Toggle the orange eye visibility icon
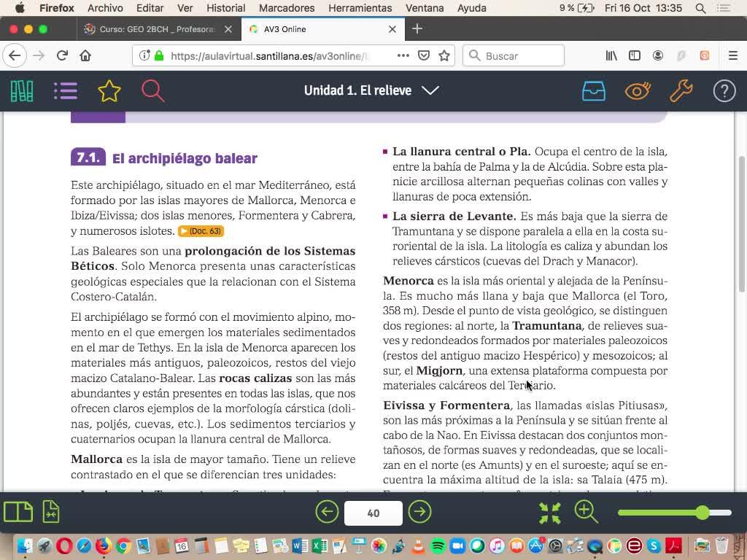 click(638, 90)
